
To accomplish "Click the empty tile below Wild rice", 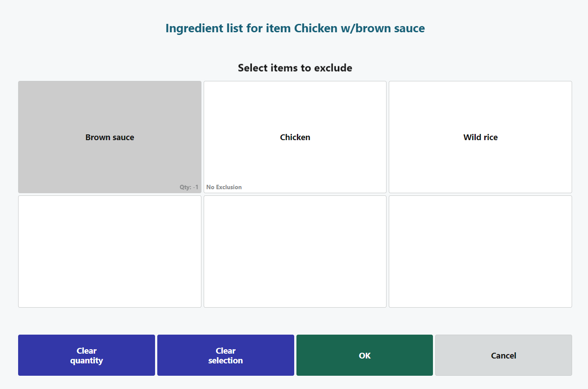I will [480, 252].
